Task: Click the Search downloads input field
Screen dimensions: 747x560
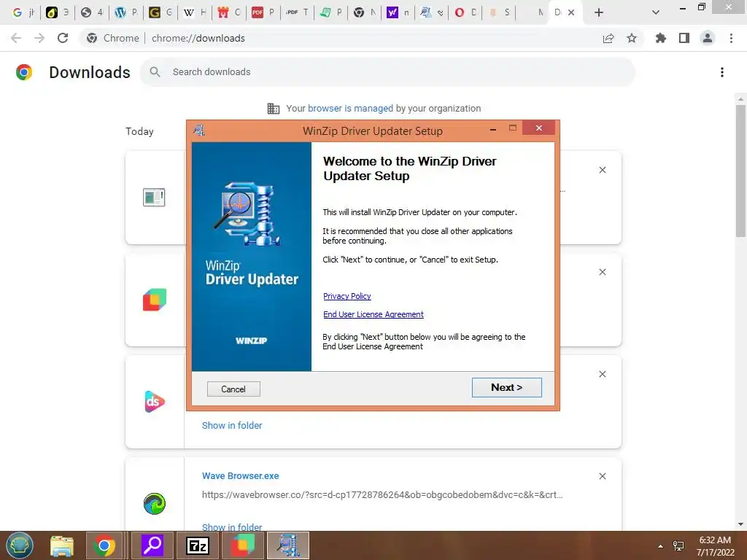Action: [387, 72]
